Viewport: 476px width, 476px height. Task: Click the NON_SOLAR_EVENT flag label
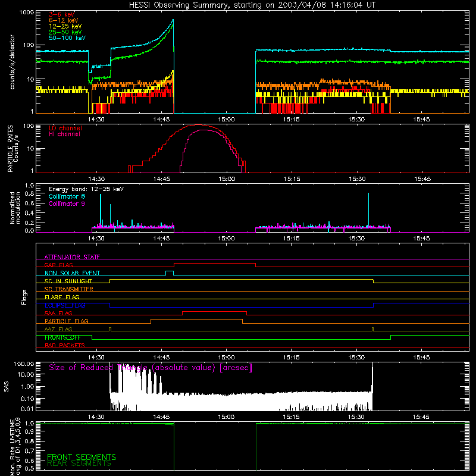[x=72, y=273]
